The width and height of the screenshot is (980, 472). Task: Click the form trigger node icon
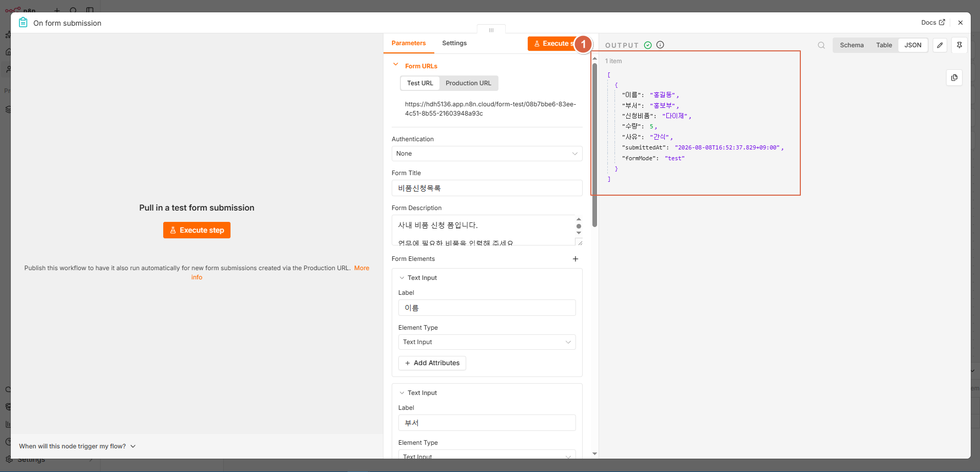[23, 23]
